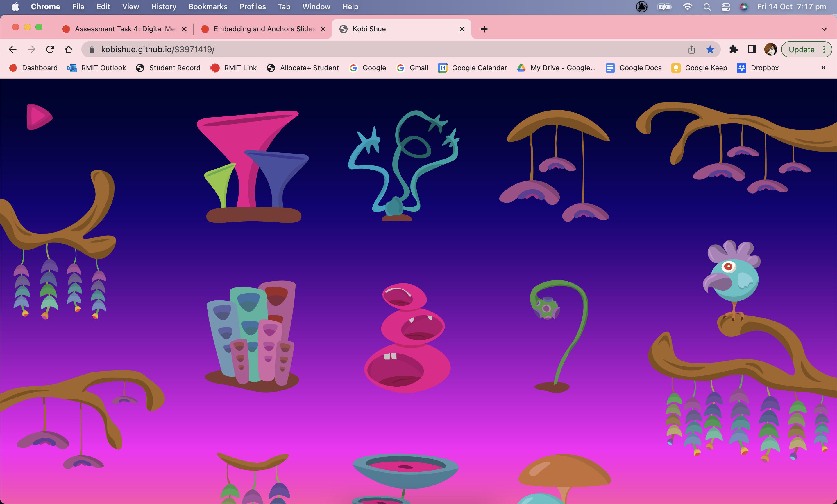
Task: Open the RMIT Outlook bookmark
Action: point(96,68)
